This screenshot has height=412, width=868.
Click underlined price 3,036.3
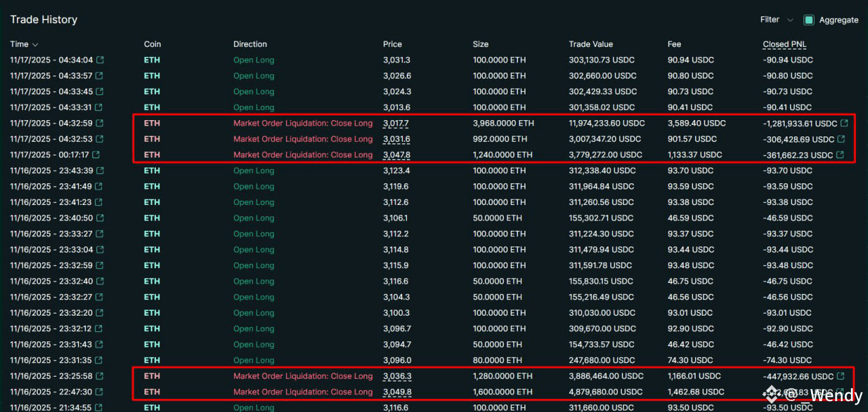pyautogui.click(x=396, y=376)
